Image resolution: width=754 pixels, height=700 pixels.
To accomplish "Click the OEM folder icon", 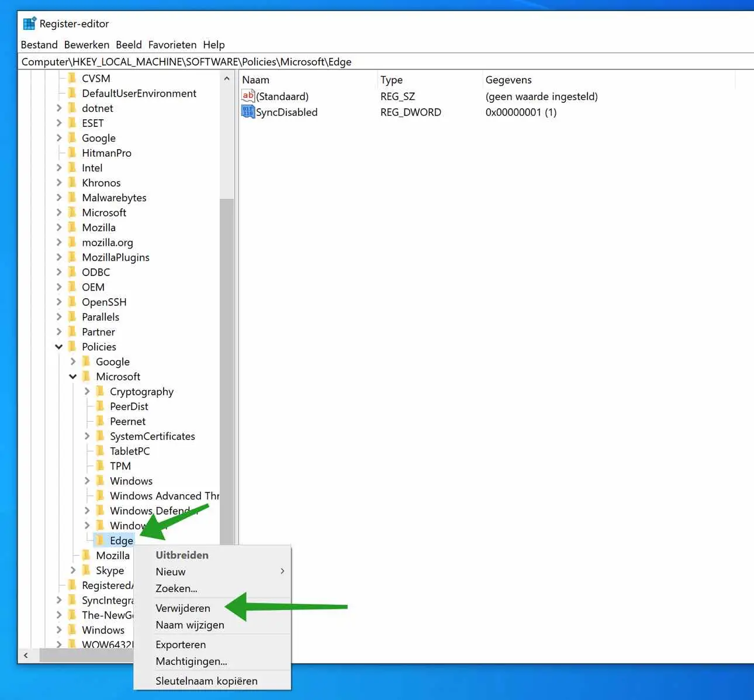I will tap(72, 287).
